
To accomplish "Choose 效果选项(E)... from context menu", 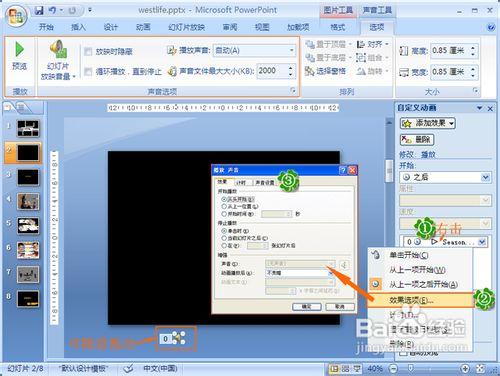I will tap(421, 300).
